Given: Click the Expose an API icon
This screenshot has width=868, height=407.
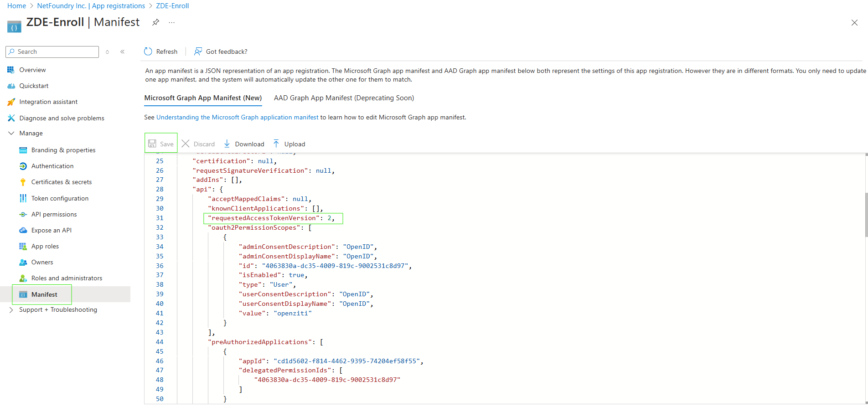Looking at the screenshot, I should (23, 230).
